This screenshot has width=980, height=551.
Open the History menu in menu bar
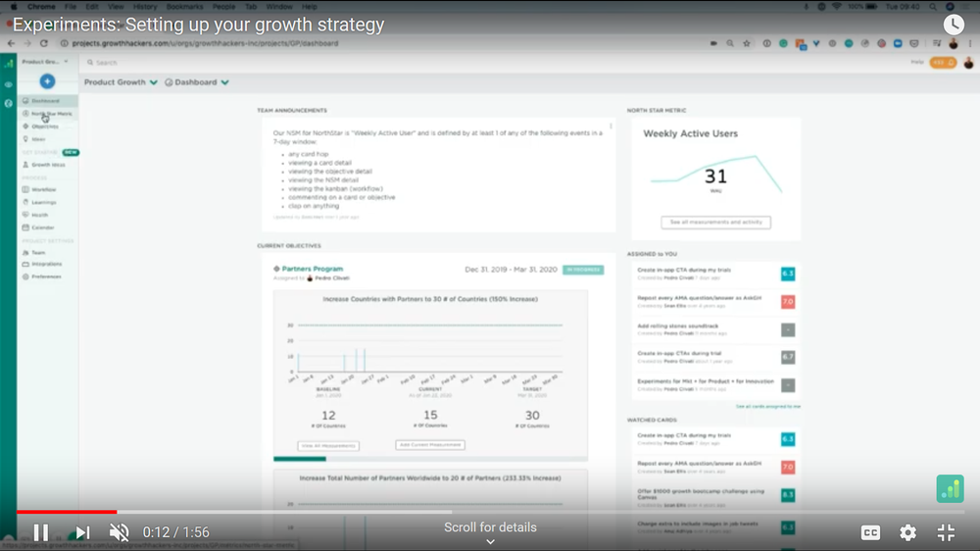145,6
